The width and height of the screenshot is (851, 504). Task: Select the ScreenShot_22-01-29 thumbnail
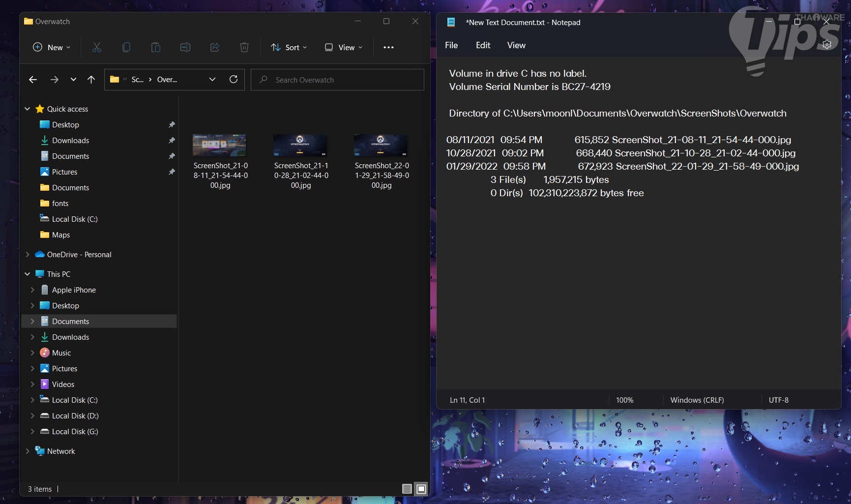click(x=381, y=146)
